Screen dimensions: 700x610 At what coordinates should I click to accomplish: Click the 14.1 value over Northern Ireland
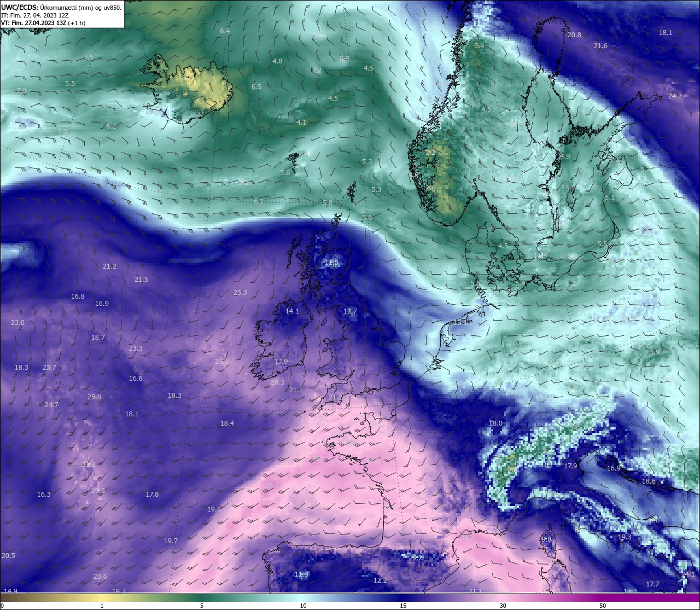[x=292, y=311]
